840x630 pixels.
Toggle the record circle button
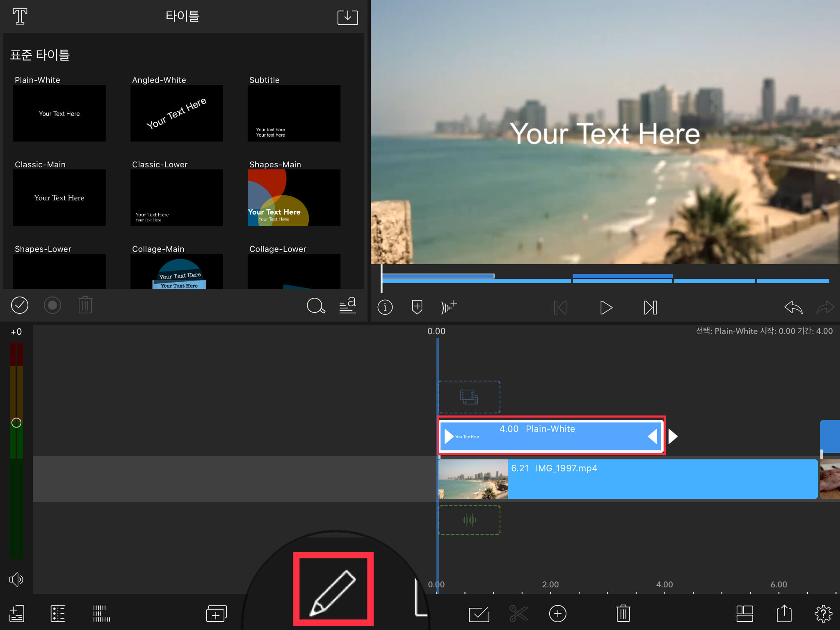click(52, 305)
